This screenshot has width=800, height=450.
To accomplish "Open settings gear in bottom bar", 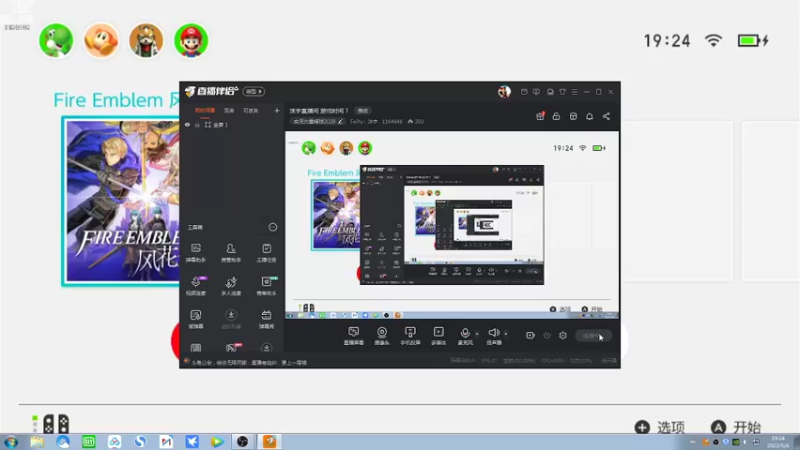I will coord(563,335).
